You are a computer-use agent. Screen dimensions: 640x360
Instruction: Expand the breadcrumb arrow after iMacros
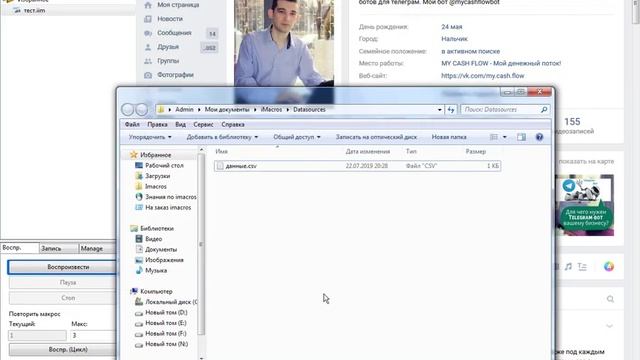[288, 109]
